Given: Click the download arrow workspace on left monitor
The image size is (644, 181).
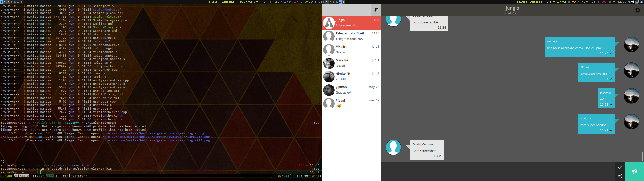Looking at the screenshot, I should click(5, 2).
